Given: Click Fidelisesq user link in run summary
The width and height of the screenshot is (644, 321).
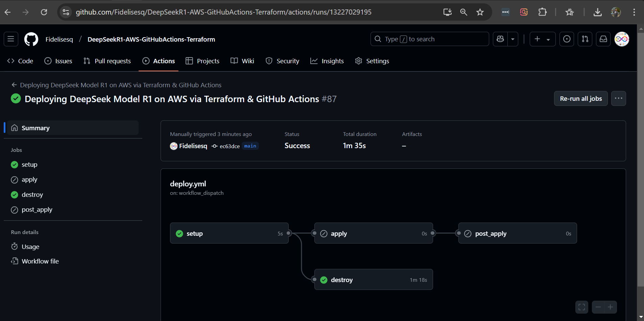Looking at the screenshot, I should (193, 146).
